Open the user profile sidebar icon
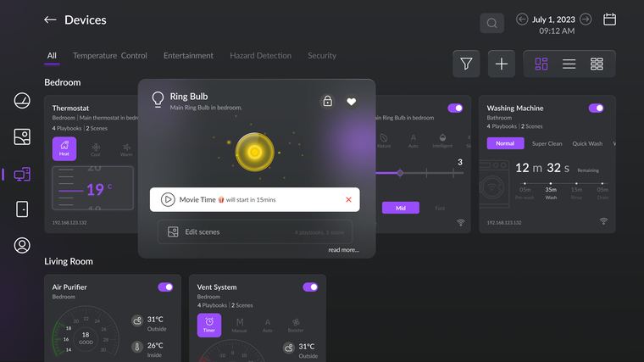 [22, 245]
